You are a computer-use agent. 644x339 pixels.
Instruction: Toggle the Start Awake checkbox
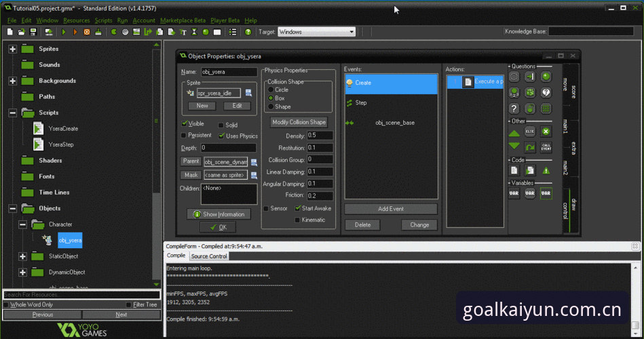coord(298,209)
